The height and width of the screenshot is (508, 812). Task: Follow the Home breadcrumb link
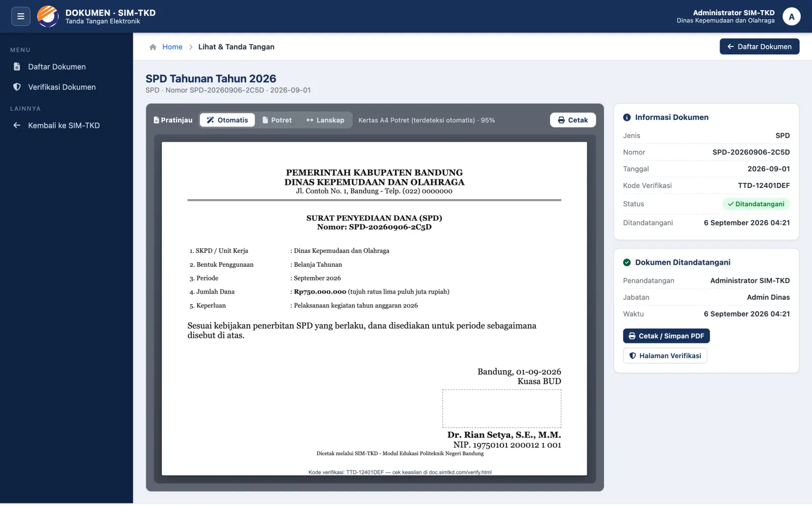click(172, 47)
